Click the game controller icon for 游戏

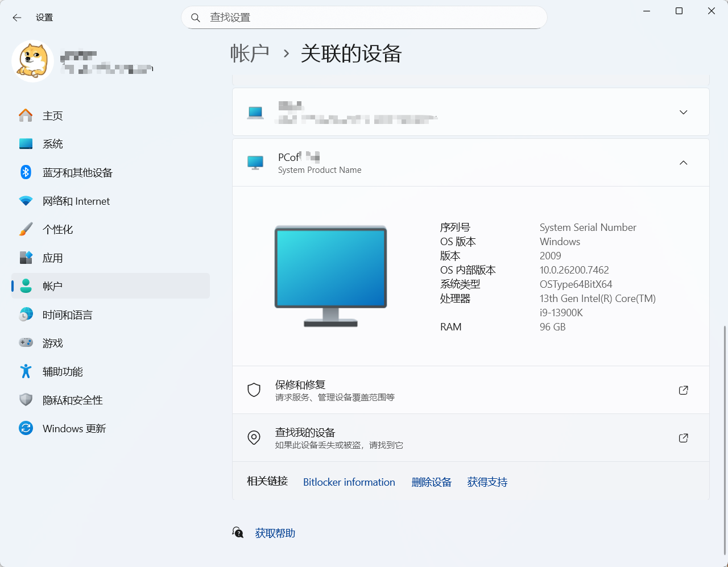click(26, 343)
